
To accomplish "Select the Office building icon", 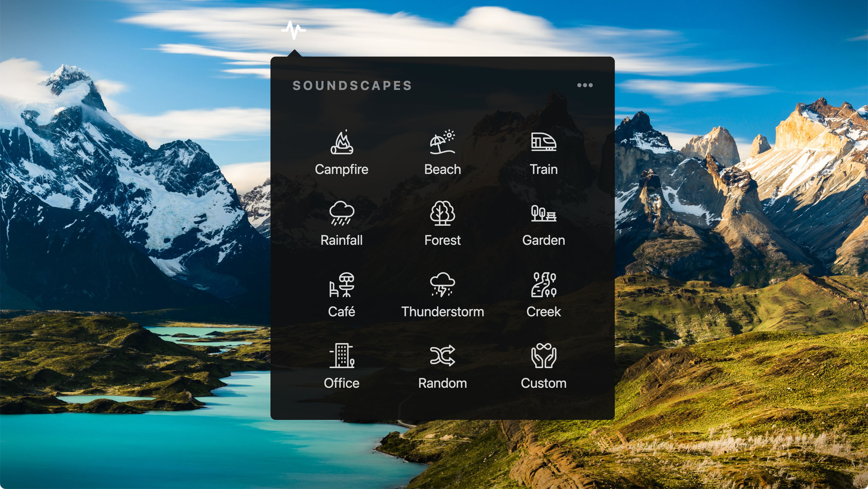I will [342, 355].
